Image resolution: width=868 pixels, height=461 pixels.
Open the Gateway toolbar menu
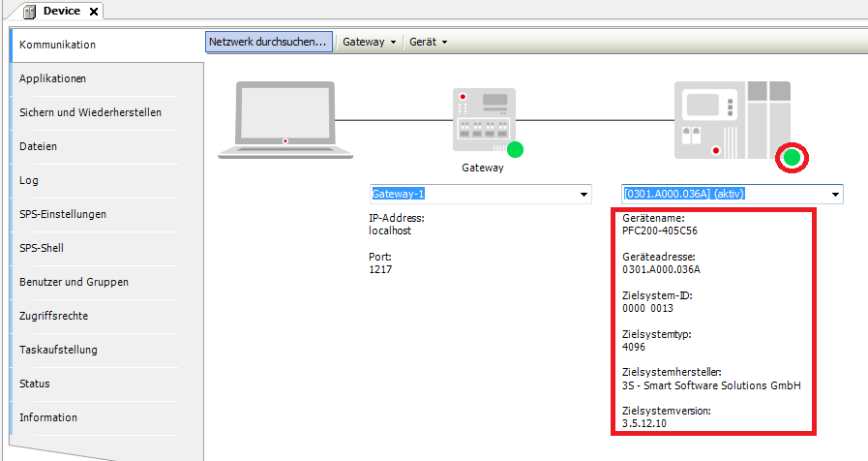pyautogui.click(x=370, y=43)
